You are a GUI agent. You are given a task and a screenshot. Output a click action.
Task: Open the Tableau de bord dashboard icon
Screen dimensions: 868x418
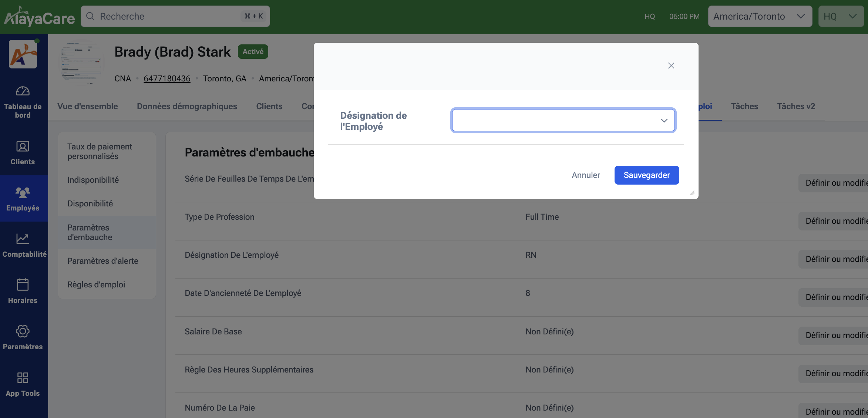pos(23,91)
